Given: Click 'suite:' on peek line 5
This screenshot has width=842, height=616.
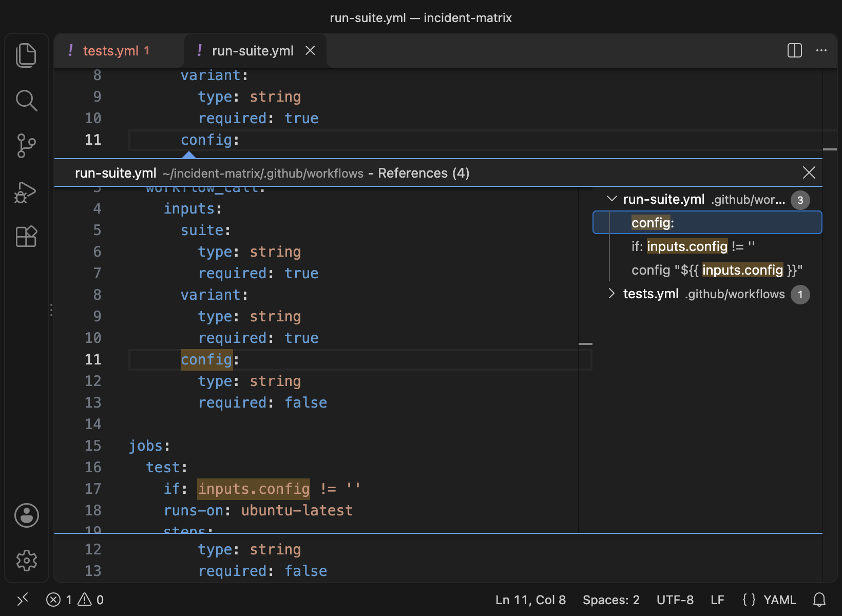Looking at the screenshot, I should click(206, 230).
